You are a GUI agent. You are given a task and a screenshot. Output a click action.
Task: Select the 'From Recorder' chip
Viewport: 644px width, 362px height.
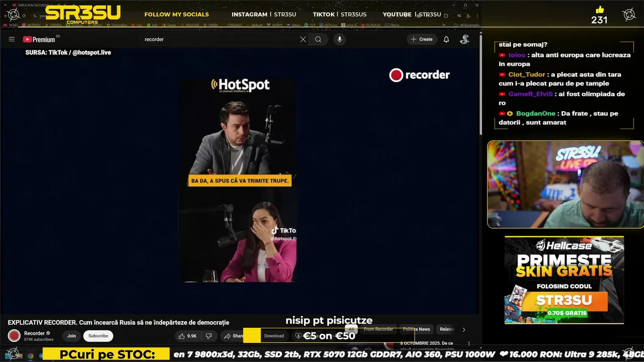pyautogui.click(x=378, y=329)
